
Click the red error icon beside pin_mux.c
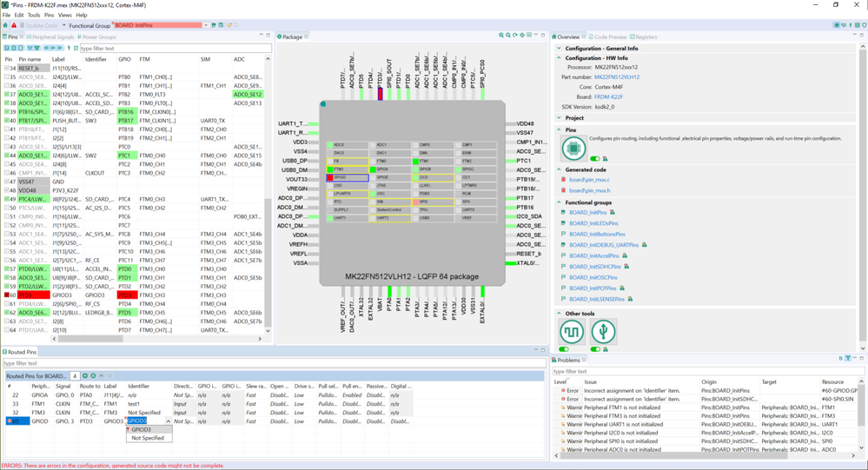[564, 180]
